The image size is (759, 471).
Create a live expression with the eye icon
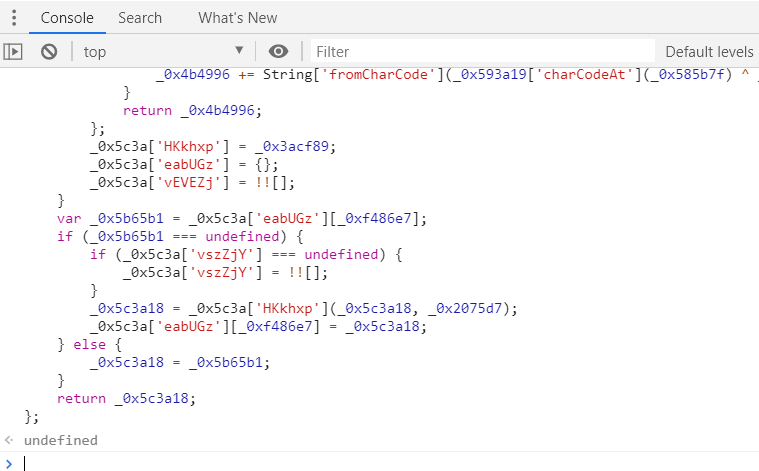click(x=279, y=51)
